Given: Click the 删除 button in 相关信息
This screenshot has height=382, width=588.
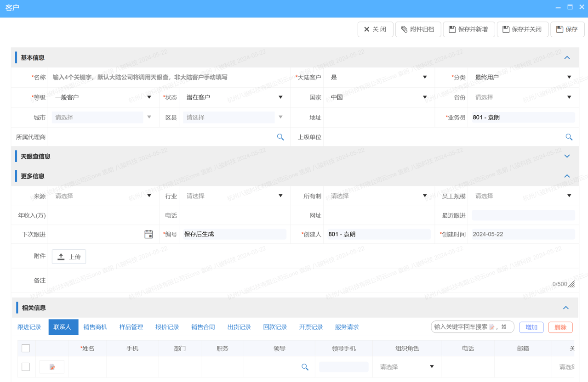Looking at the screenshot, I should pyautogui.click(x=560, y=327).
